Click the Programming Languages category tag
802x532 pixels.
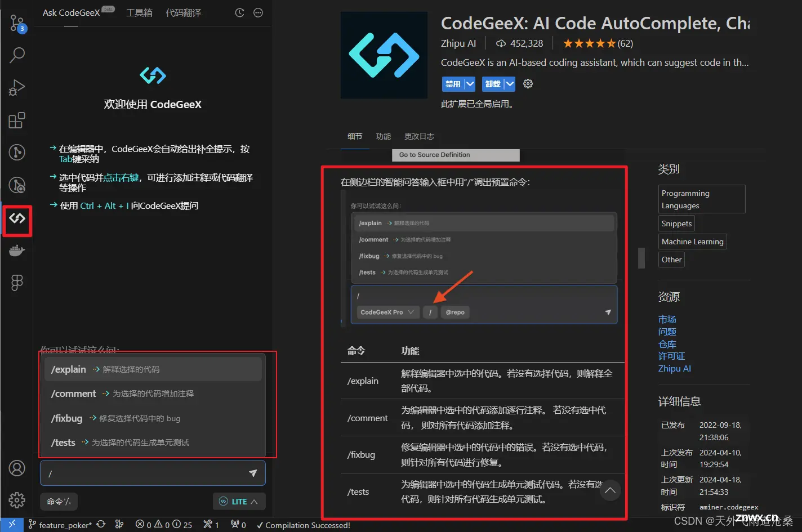pos(702,199)
